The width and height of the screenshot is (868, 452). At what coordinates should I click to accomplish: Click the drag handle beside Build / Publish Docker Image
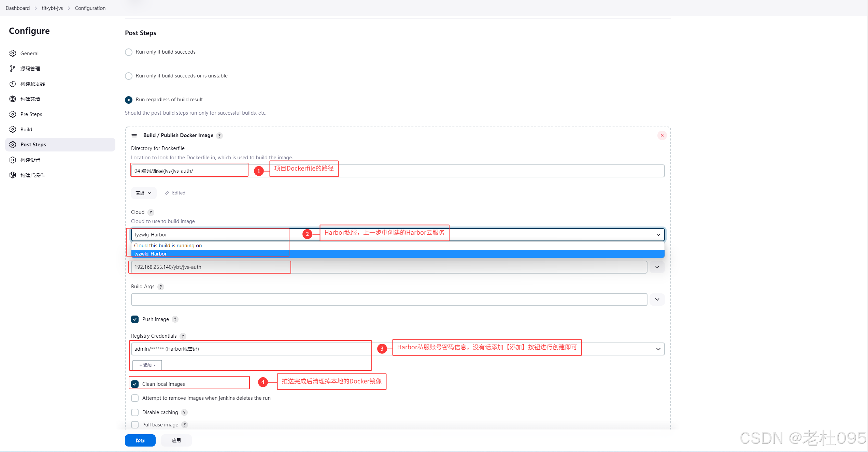point(134,136)
